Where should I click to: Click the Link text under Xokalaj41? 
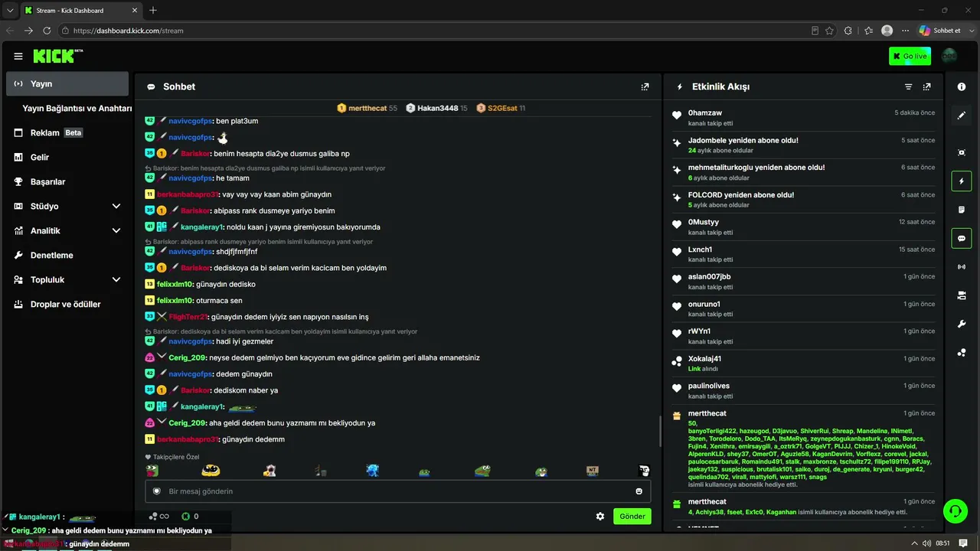point(694,369)
